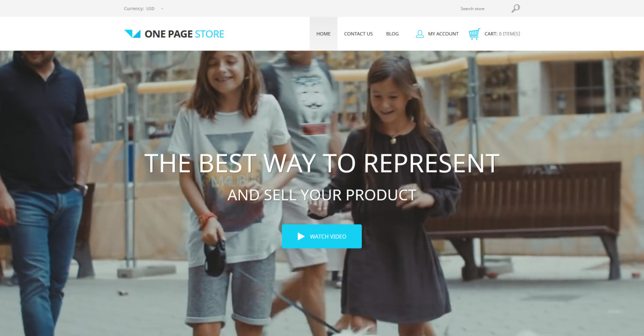
Task: Open the My Account link
Action: click(443, 34)
